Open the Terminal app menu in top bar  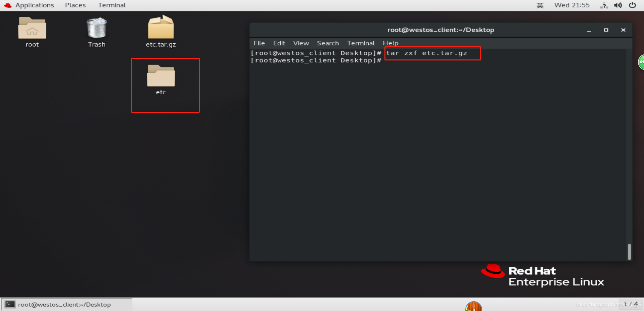tap(112, 5)
